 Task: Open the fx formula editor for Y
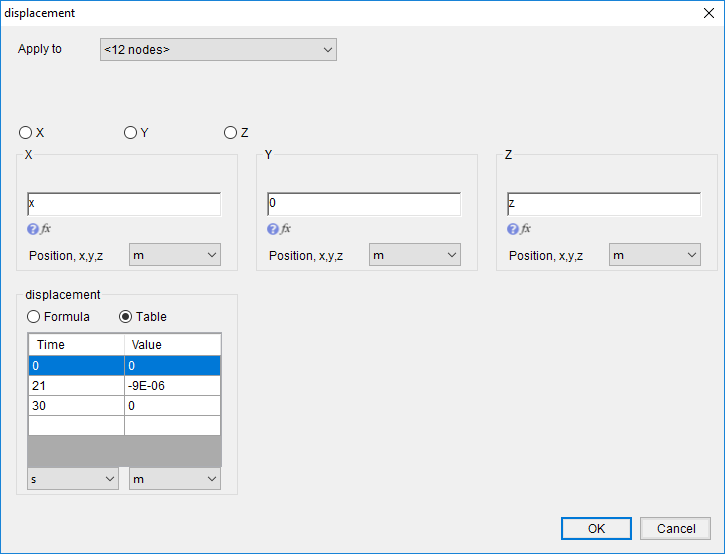click(x=286, y=228)
